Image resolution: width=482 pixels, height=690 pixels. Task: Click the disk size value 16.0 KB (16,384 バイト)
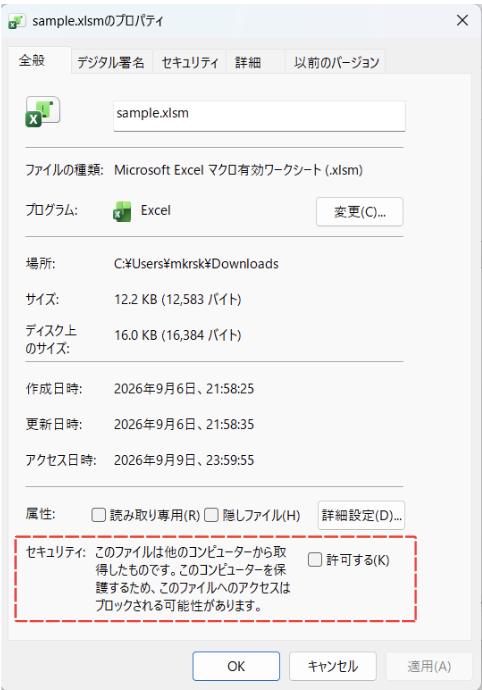pos(178,335)
